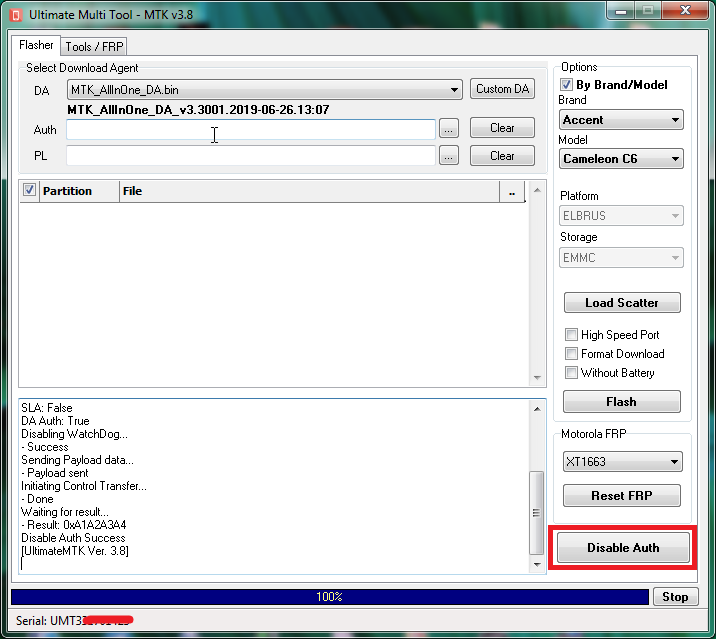Click the Reset FRP button
Image resolution: width=716 pixels, height=639 pixels.
pyautogui.click(x=621, y=496)
